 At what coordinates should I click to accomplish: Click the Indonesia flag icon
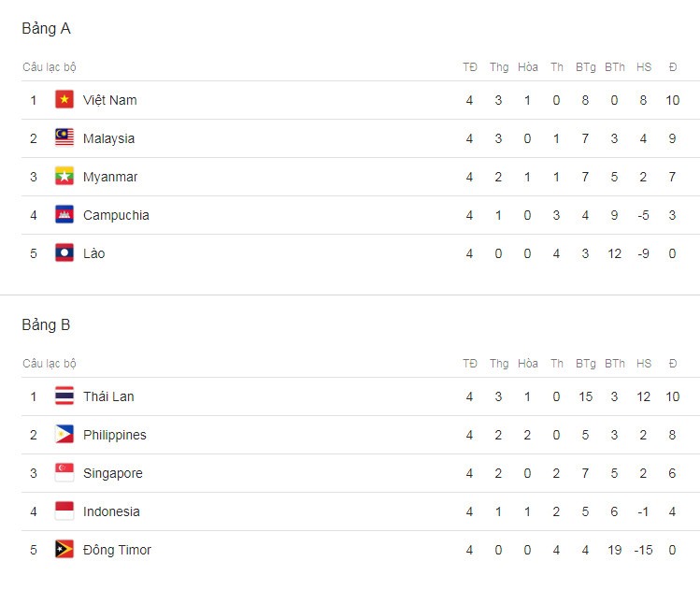click(64, 511)
